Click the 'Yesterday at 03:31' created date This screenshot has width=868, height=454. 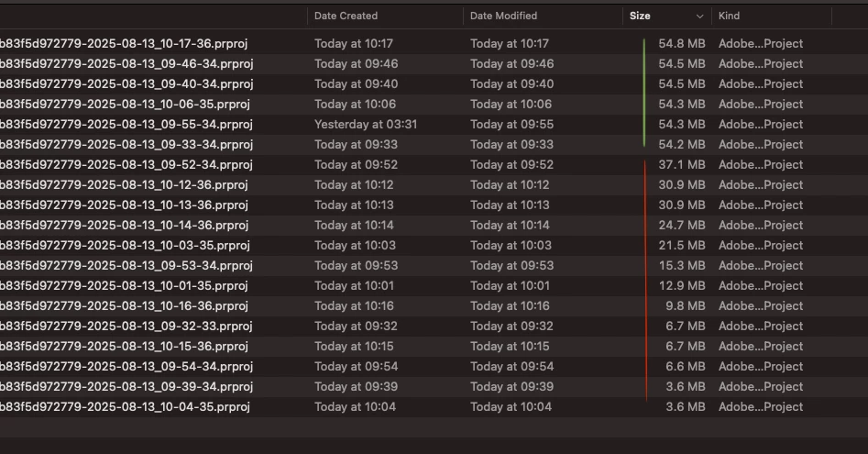(x=366, y=125)
